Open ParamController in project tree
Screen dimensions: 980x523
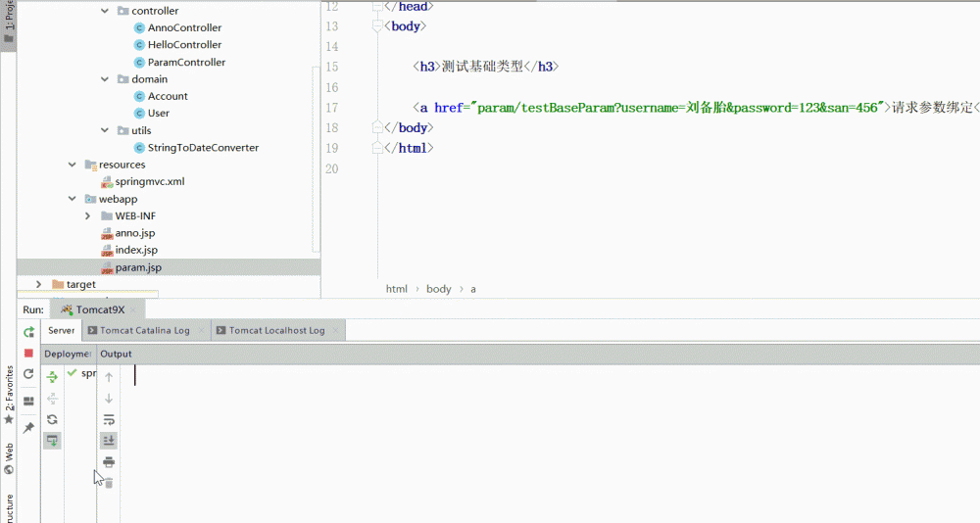point(186,62)
